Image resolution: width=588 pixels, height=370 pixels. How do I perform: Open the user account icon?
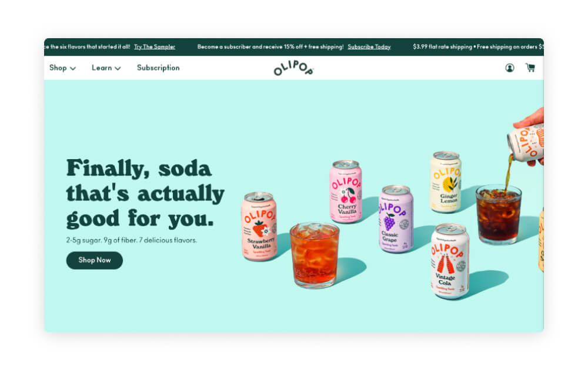pyautogui.click(x=509, y=68)
